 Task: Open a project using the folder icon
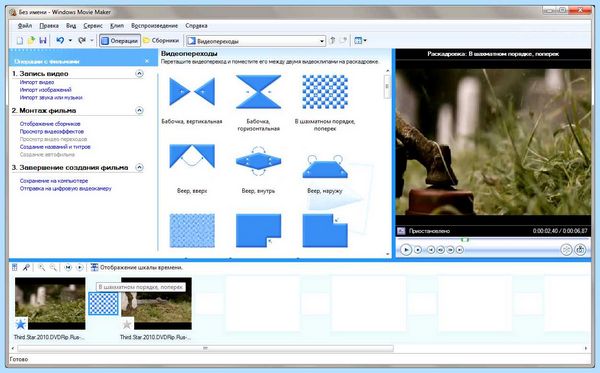[31, 41]
